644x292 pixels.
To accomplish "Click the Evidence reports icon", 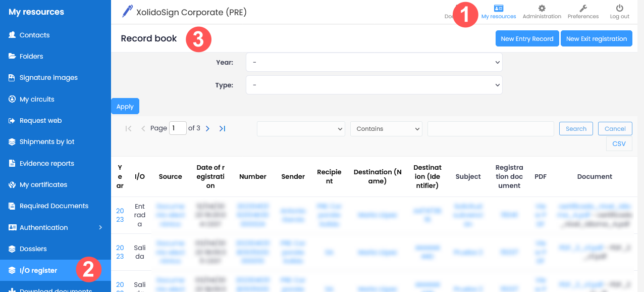I will (x=12, y=163).
